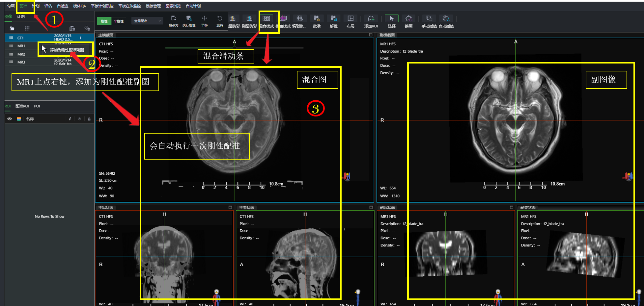Click the 旋转 rotate tool
644x306 pixels.
click(x=220, y=21)
